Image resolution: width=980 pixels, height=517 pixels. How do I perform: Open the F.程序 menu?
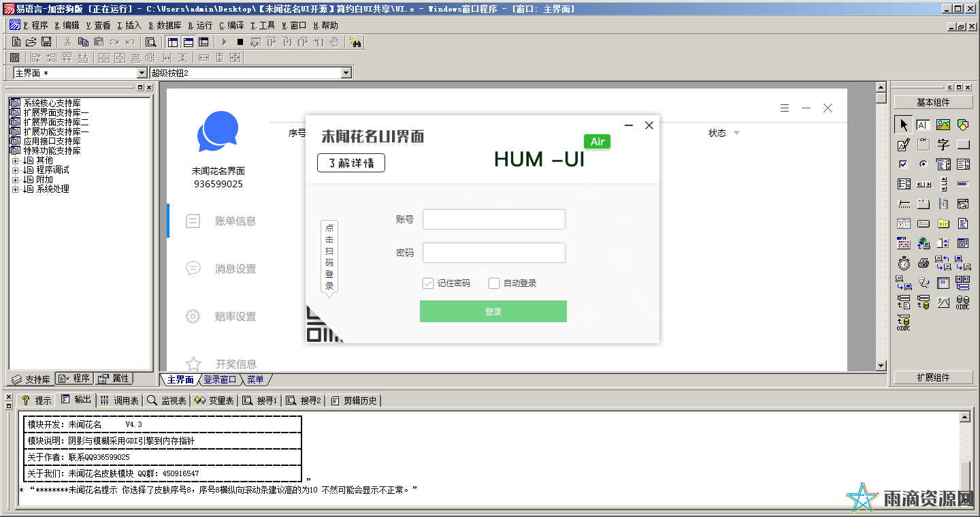click(x=35, y=25)
